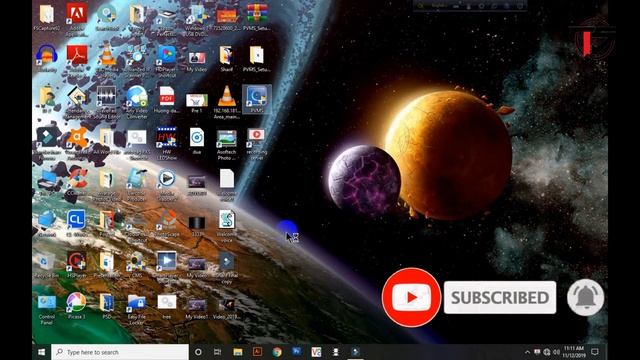Open Cortana circle on taskbar

coord(198,352)
